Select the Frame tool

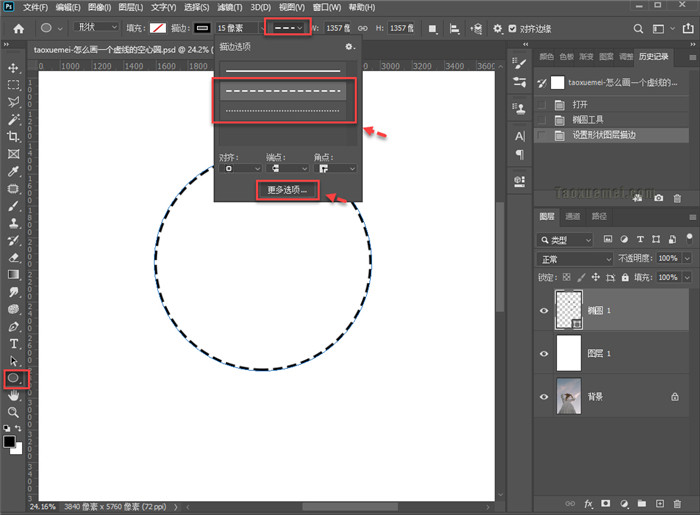(x=13, y=154)
